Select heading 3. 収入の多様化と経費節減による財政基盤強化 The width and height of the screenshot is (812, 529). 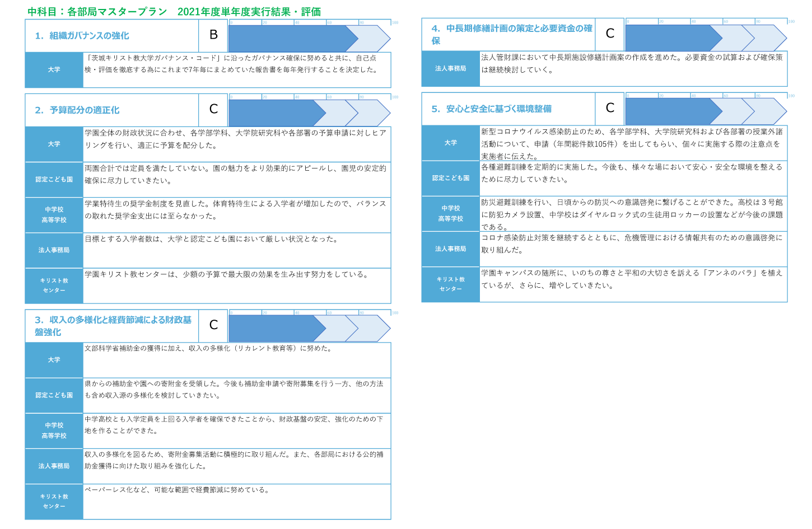click(113, 326)
